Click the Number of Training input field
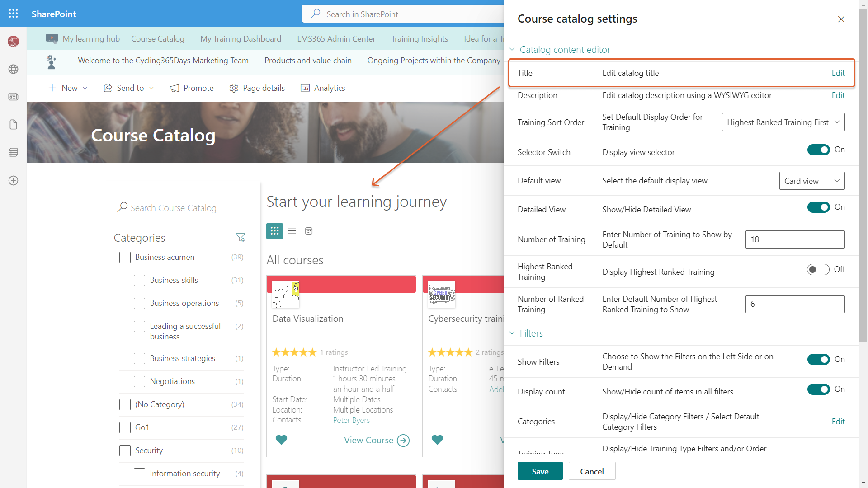Viewport: 868px width, 488px height. [794, 239]
